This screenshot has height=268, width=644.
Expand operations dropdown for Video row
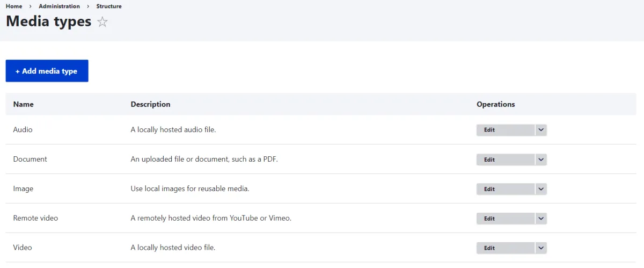pyautogui.click(x=541, y=248)
